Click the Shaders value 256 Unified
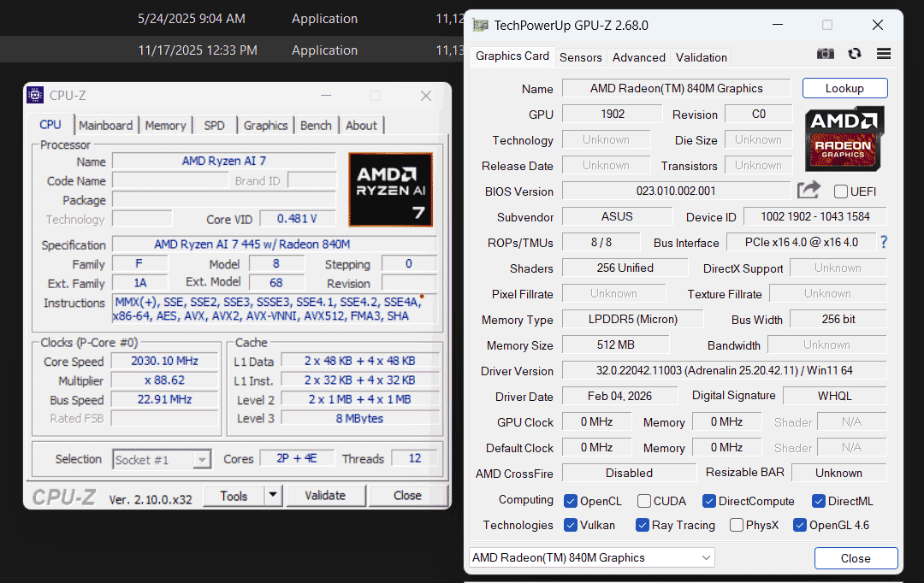The height and width of the screenshot is (583, 924). pos(625,268)
